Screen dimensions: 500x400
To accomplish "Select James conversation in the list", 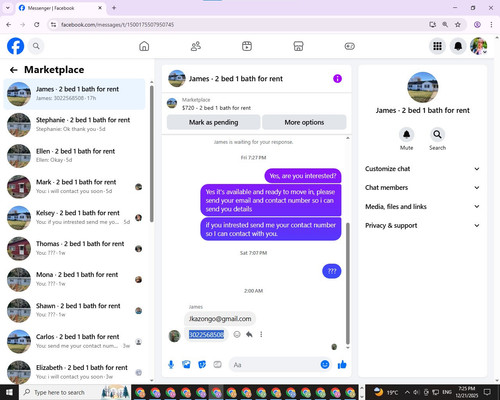I will [74, 94].
